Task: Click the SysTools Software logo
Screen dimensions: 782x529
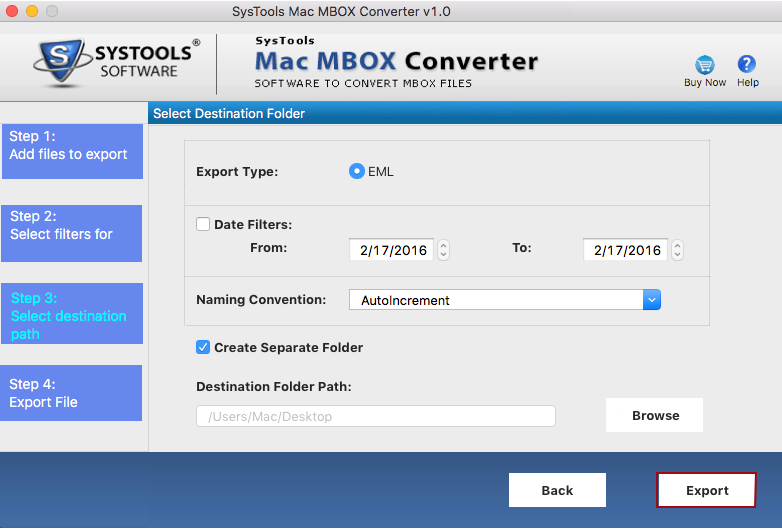Action: point(117,63)
